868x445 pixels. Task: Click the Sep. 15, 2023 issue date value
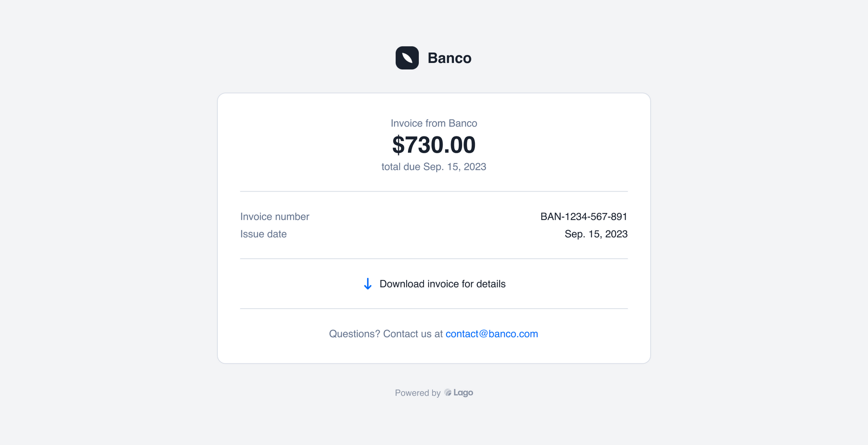596,234
